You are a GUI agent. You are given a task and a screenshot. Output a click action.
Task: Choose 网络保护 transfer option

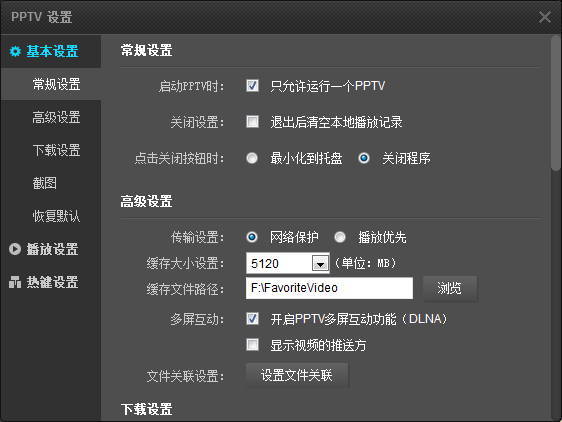[x=252, y=237]
